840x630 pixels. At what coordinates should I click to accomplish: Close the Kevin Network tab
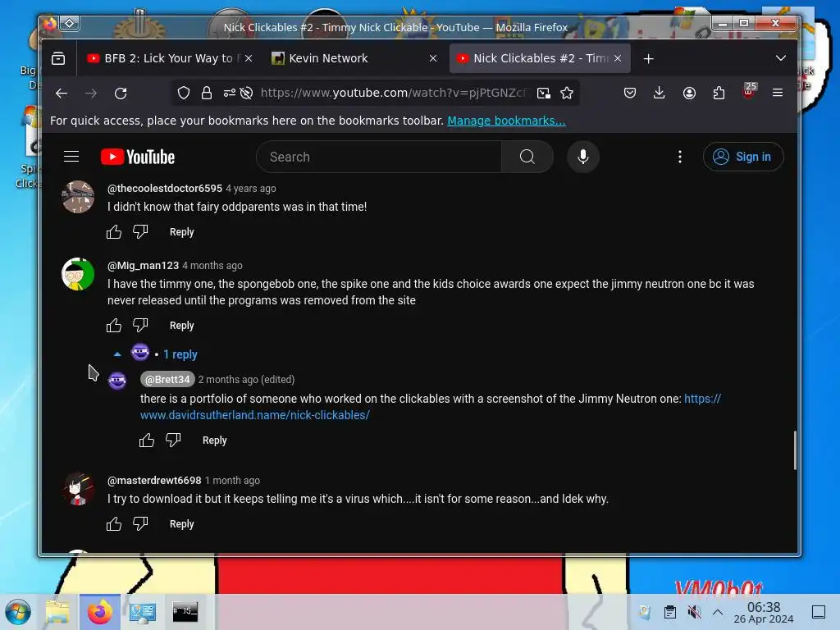pyautogui.click(x=433, y=58)
